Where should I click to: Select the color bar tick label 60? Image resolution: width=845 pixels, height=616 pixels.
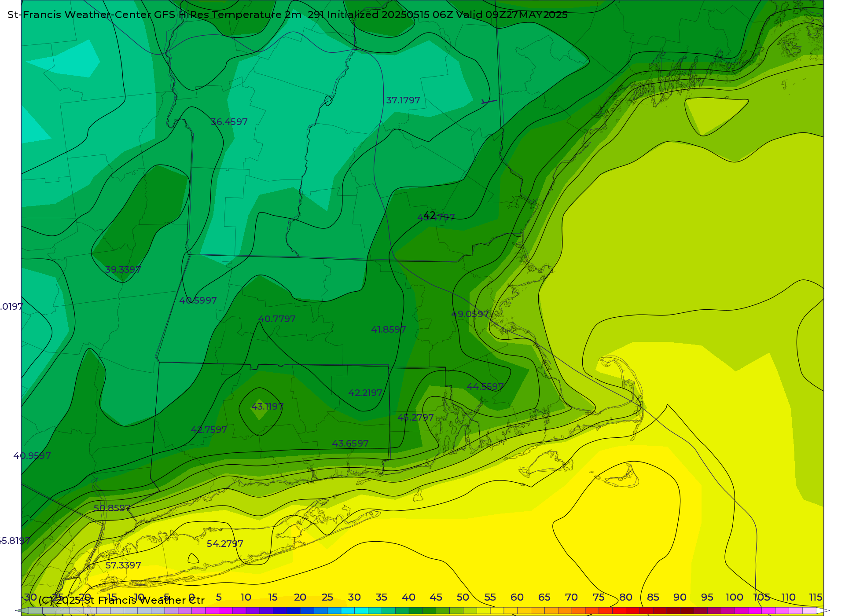pyautogui.click(x=517, y=598)
